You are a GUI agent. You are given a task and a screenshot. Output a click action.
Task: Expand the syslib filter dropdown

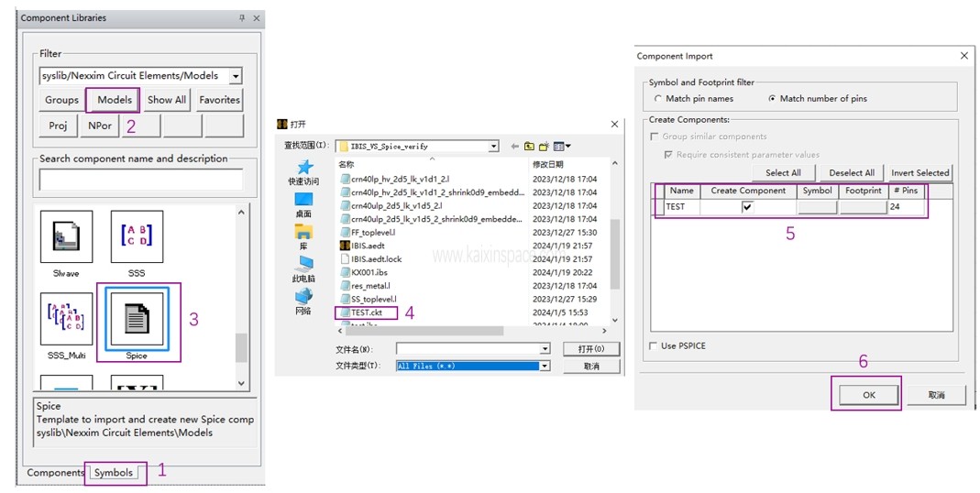(x=236, y=77)
